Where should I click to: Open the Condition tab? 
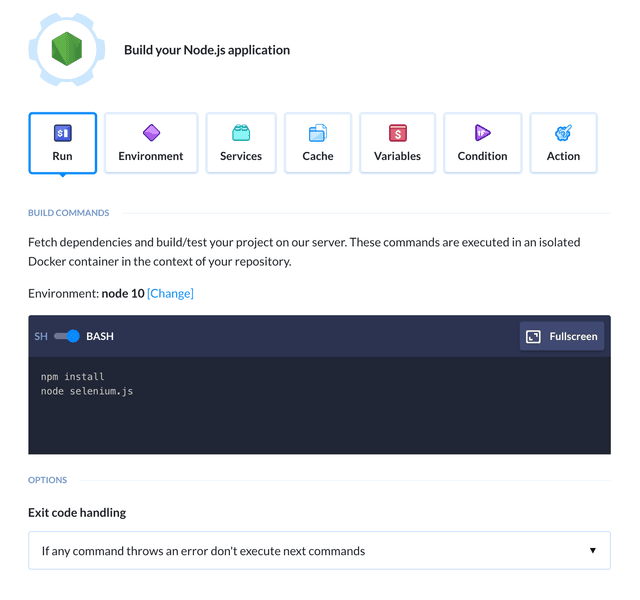482,143
